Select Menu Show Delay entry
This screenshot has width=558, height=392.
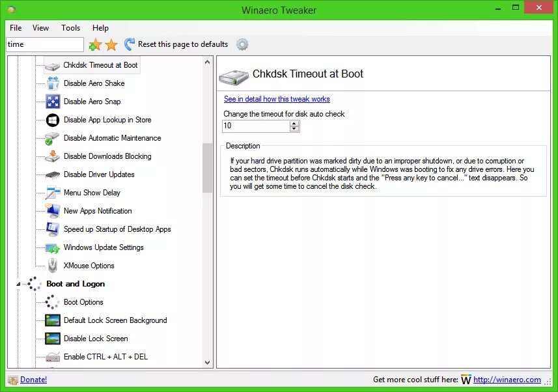point(92,193)
